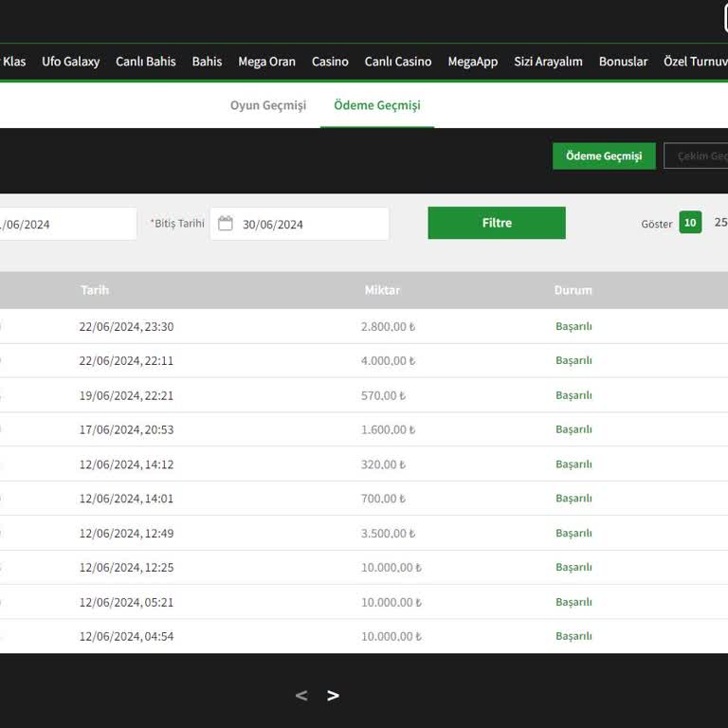Open Canlı Casino section
This screenshot has height=728, width=728.
click(398, 62)
